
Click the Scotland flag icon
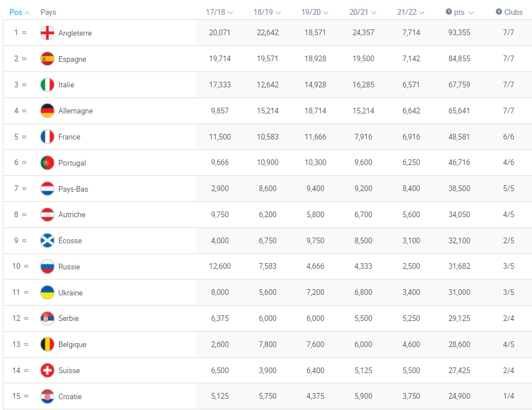[x=47, y=240]
